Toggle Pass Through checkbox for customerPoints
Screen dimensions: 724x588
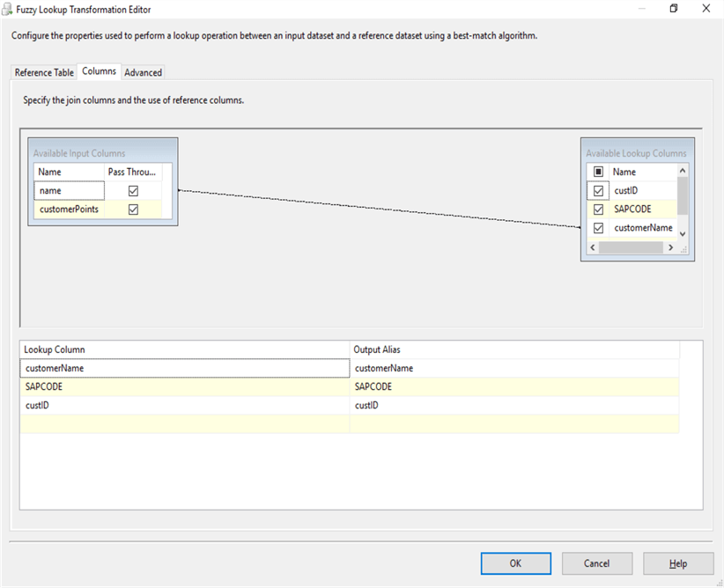click(133, 209)
